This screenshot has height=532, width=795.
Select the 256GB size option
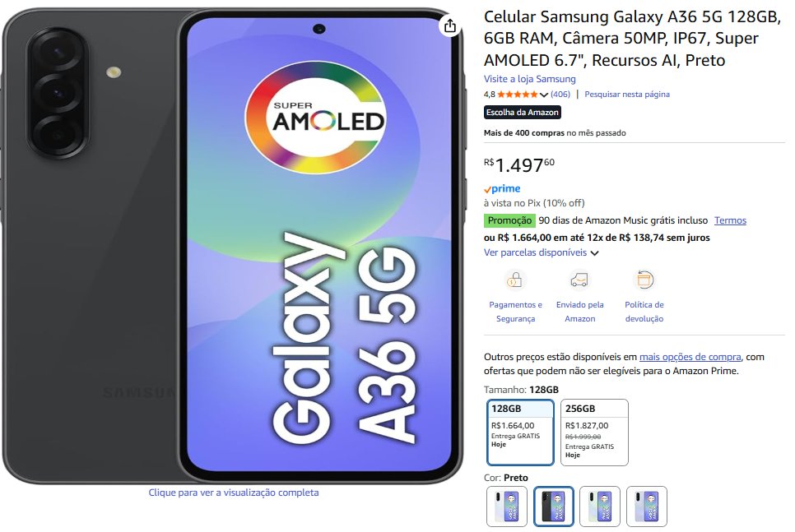594,433
